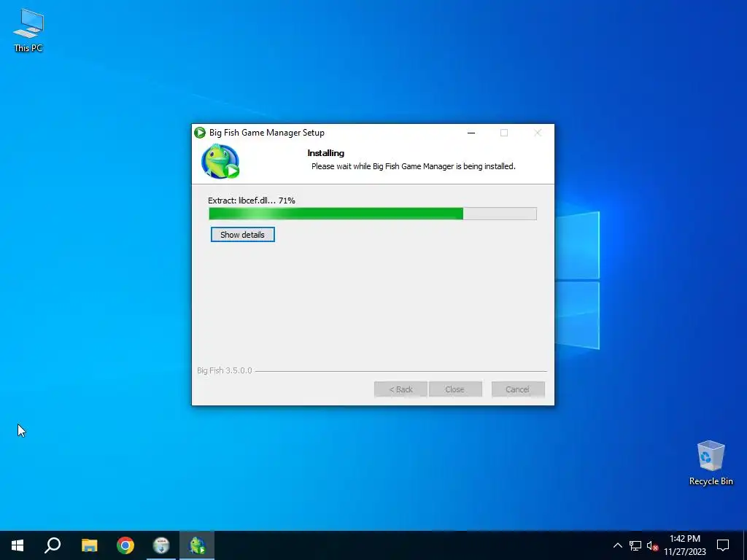Click the Big Fish mascot logo in the installer header
747x560 pixels.
click(x=220, y=161)
